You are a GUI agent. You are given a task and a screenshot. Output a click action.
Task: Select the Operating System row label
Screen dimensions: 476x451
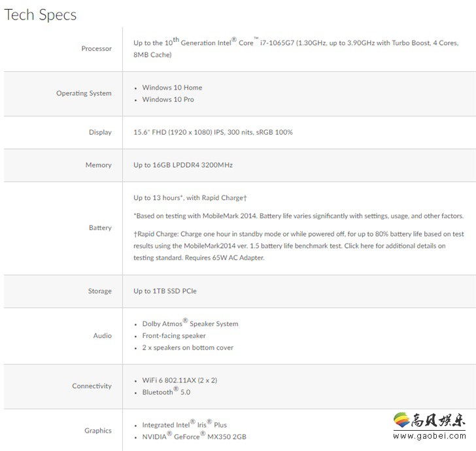click(x=84, y=93)
